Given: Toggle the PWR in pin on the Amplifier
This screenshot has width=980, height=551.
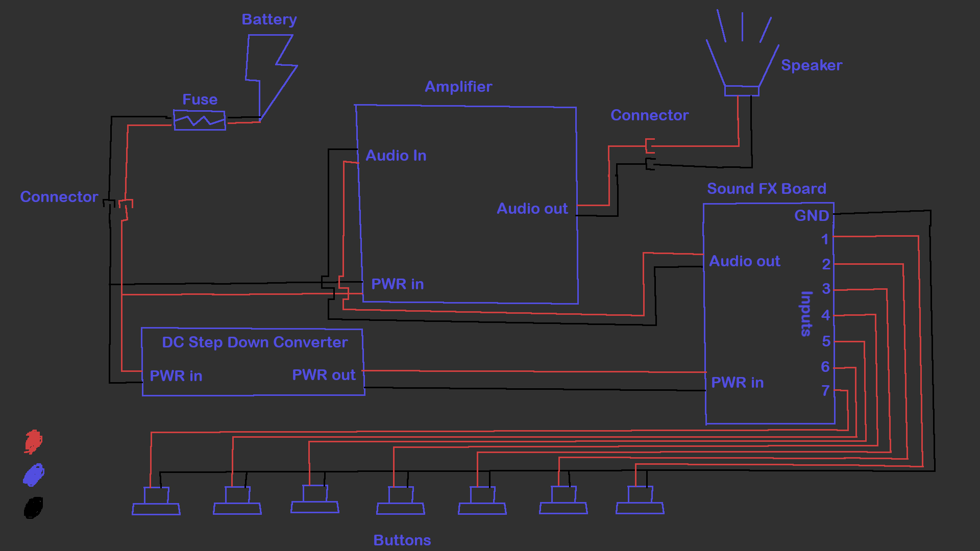Looking at the screenshot, I should click(x=397, y=284).
